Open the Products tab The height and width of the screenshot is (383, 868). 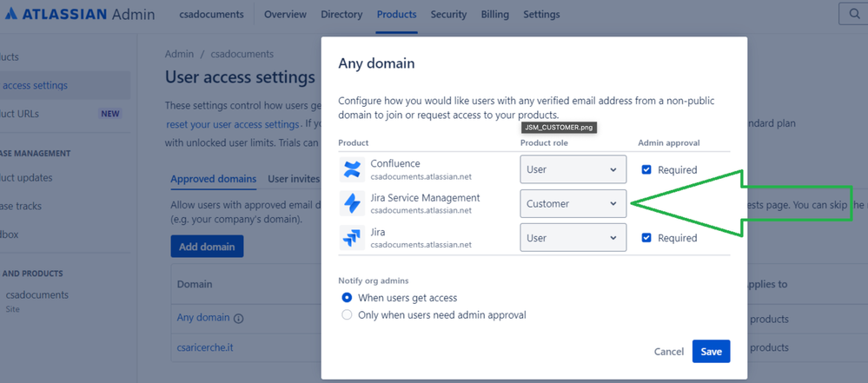396,15
